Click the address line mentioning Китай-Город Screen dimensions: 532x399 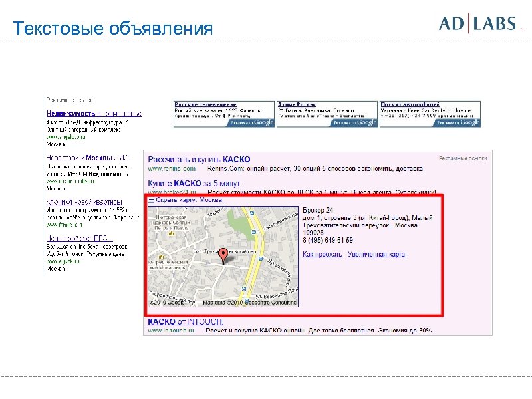(x=367, y=218)
